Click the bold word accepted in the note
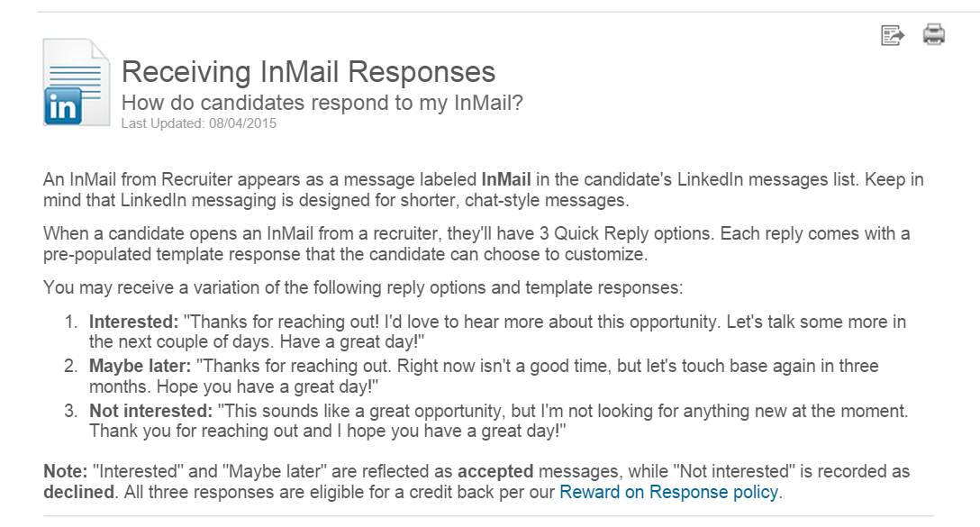This screenshot has height=527, width=980. pos(495,471)
